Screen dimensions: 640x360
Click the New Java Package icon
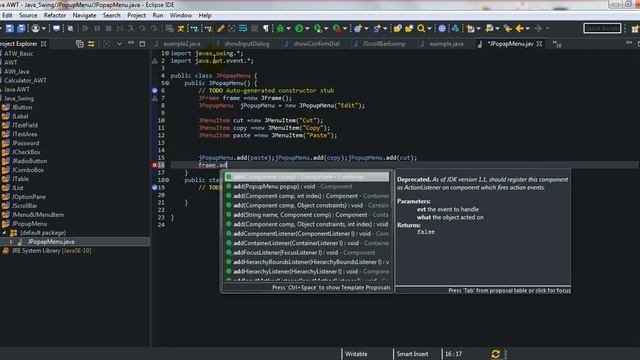[358, 29]
